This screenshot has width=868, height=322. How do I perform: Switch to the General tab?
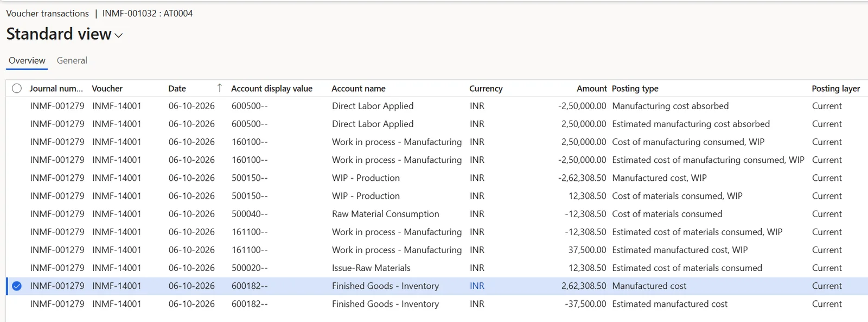72,60
